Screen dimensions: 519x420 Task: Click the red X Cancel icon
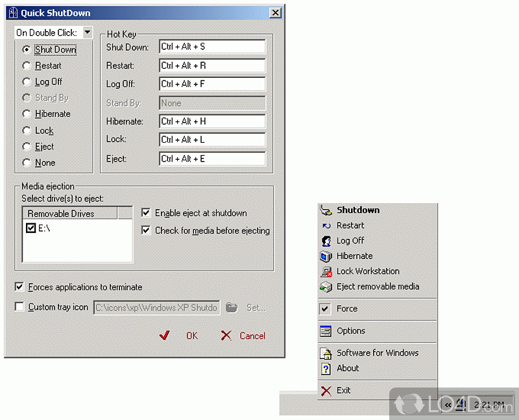226,336
